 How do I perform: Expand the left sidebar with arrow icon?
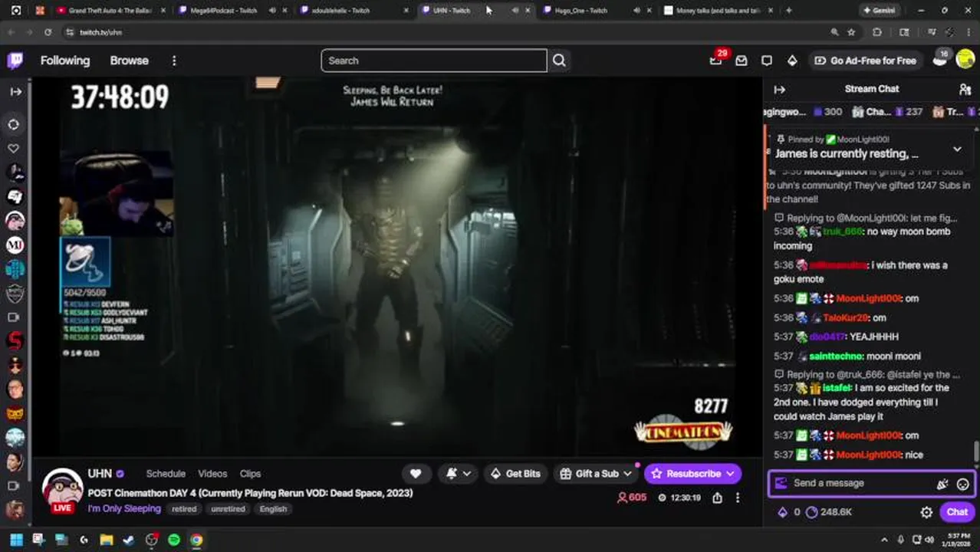[15, 91]
